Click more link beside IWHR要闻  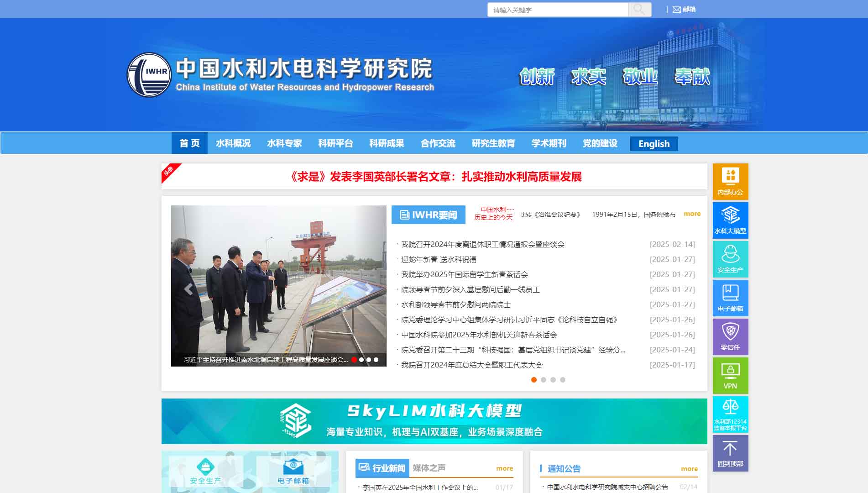tap(692, 214)
